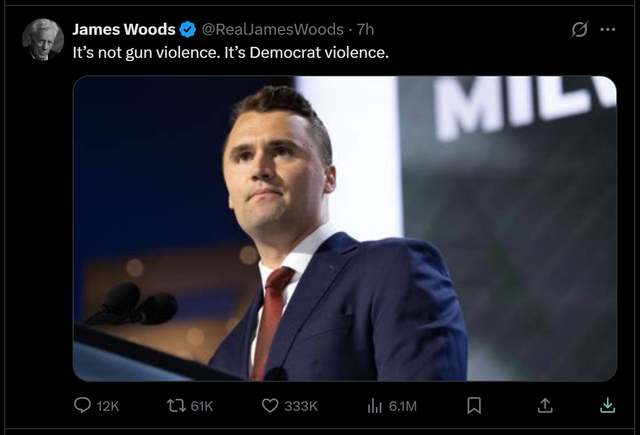640x435 pixels.
Task: Click the post text about Democrat violence
Action: click(x=231, y=53)
